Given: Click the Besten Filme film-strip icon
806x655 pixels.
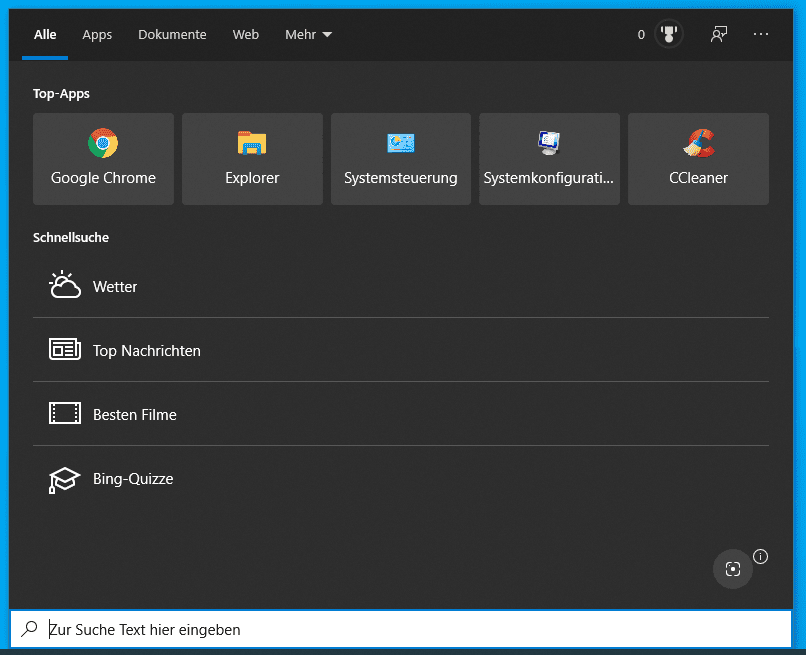Looking at the screenshot, I should point(65,413).
